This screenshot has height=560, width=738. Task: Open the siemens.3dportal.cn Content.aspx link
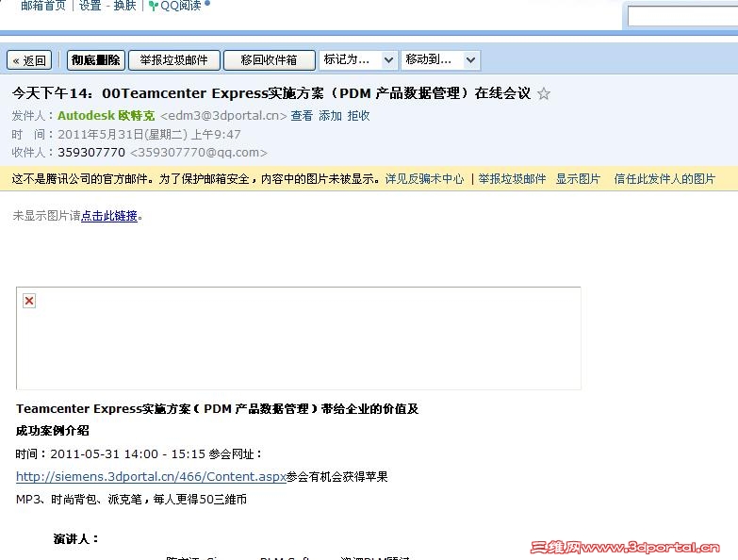pos(151,477)
